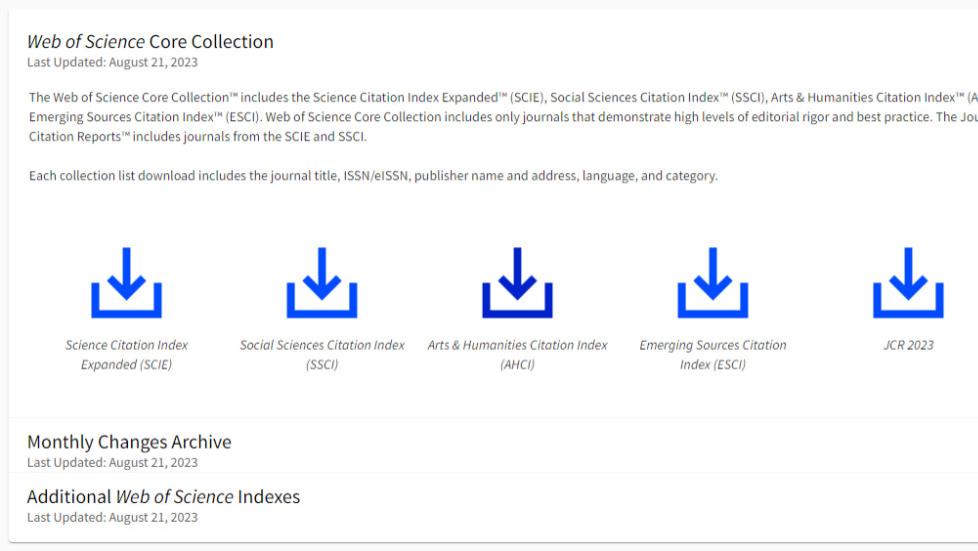The width and height of the screenshot is (978, 551).
Task: Download the Science Citation Index Expanded list
Action: tap(127, 283)
